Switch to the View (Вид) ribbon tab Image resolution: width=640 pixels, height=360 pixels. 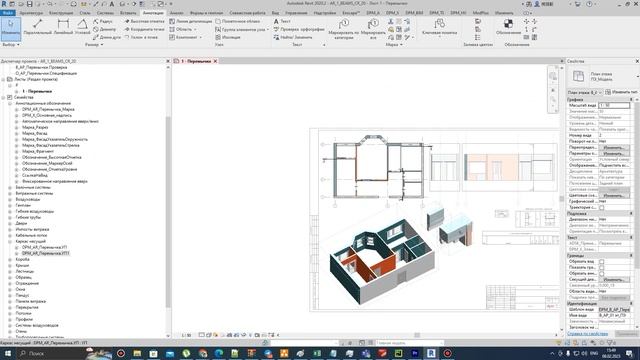coord(276,13)
